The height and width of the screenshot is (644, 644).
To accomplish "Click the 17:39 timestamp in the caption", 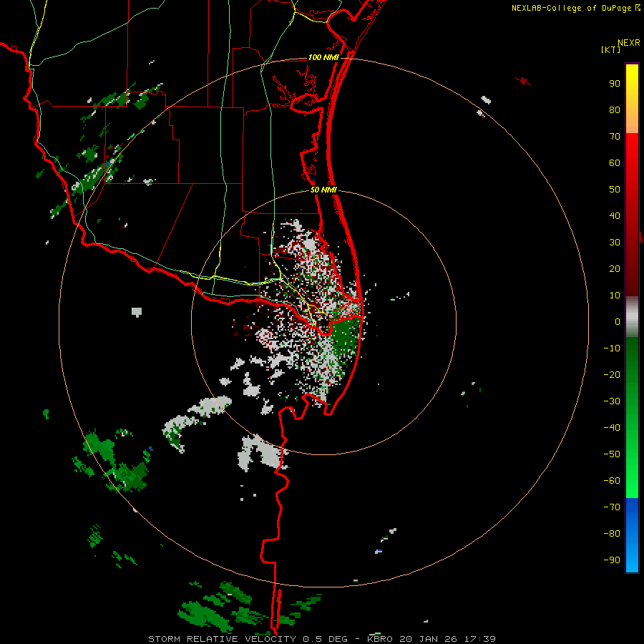I will pos(479,639).
